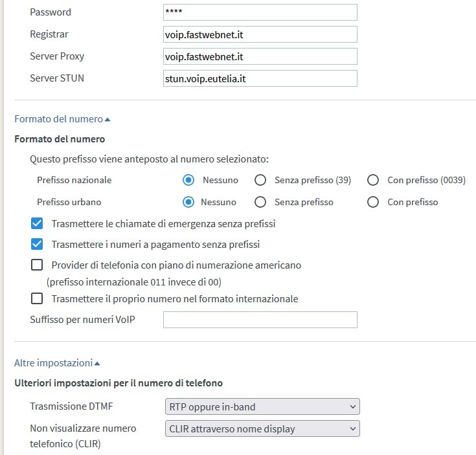Open the CLIR display name dropdown
The width and height of the screenshot is (476, 455).
click(x=262, y=428)
